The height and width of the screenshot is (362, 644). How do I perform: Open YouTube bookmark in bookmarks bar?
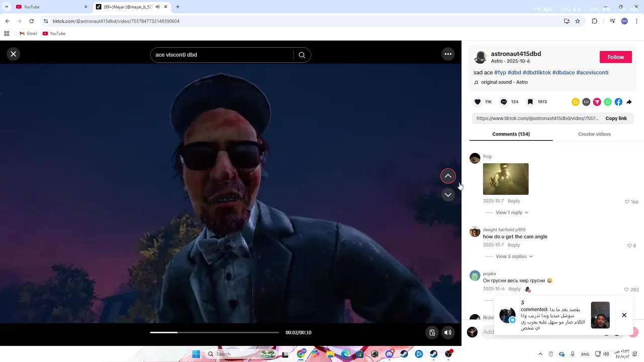[54, 33]
